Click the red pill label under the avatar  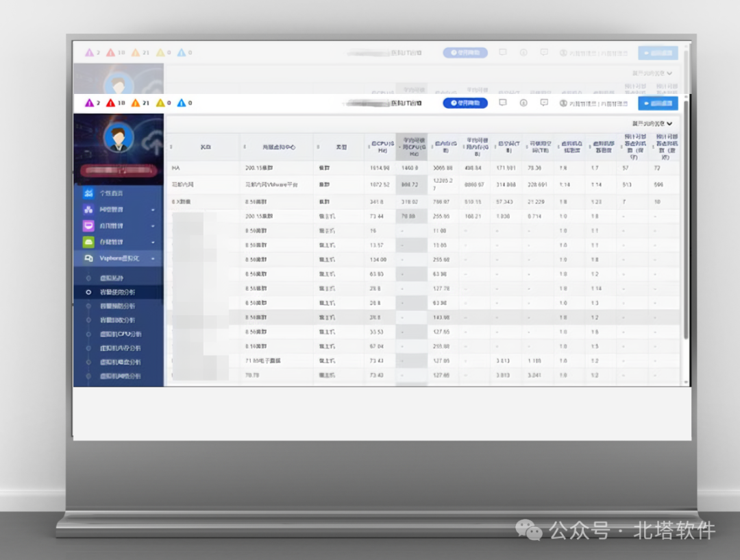point(119,170)
